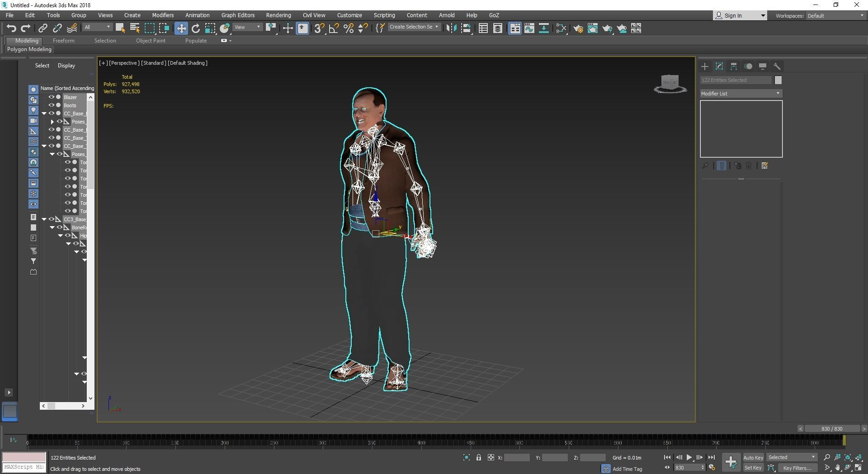Toggle the Selection Lock icon
Image resolution: width=868 pixels, height=474 pixels.
click(479, 458)
